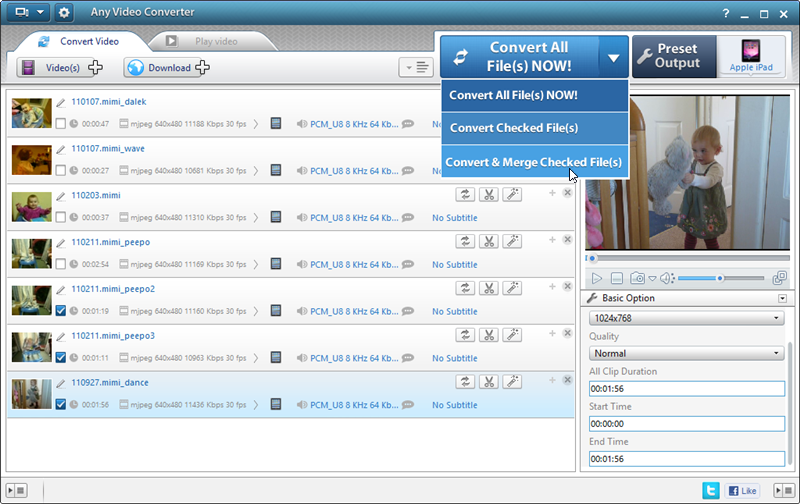Click the End Time field

(687, 459)
